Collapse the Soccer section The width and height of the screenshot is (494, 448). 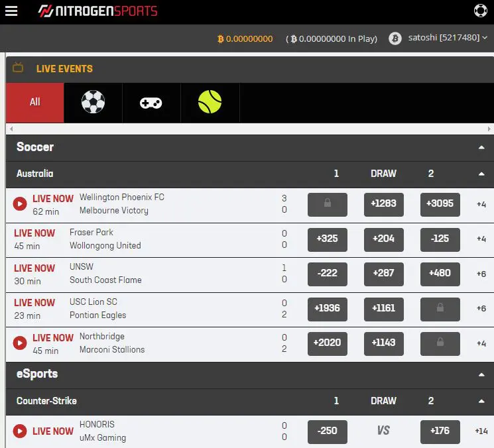(481, 147)
